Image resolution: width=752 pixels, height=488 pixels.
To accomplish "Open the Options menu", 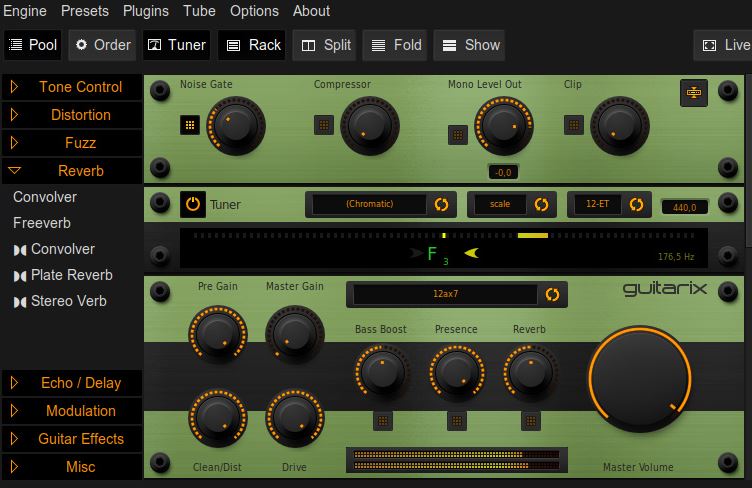I will click(x=254, y=11).
